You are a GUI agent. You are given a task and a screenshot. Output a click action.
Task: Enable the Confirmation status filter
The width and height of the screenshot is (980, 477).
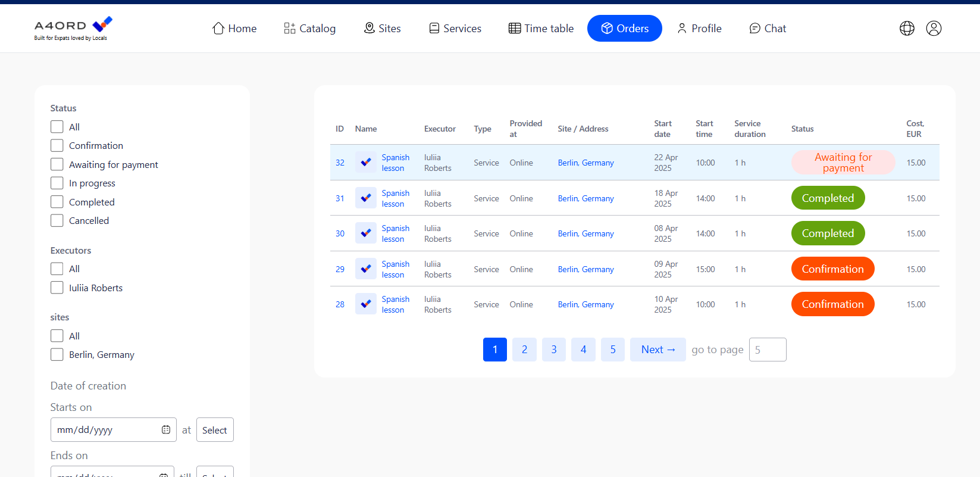57,145
